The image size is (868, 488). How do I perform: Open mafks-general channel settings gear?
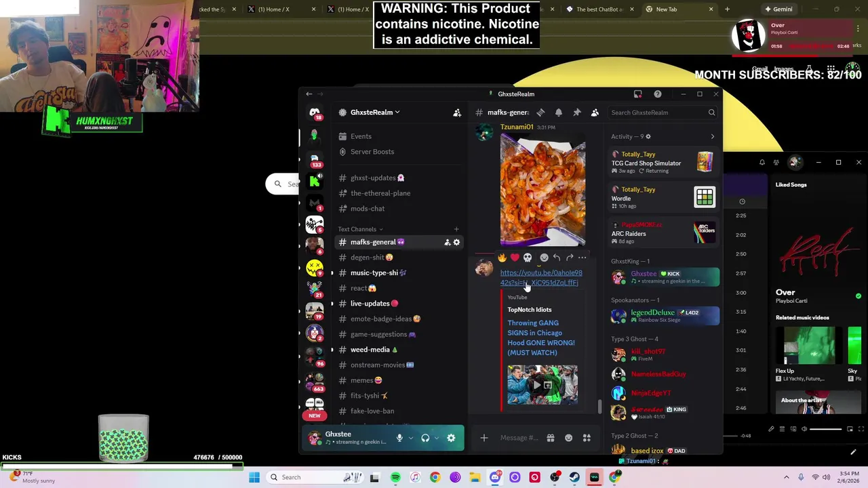click(x=456, y=242)
